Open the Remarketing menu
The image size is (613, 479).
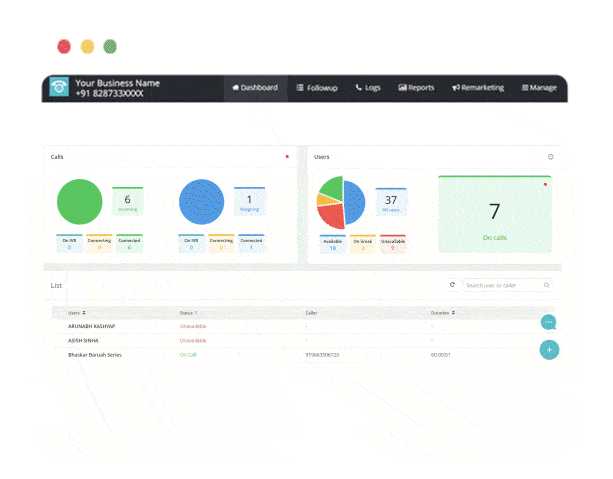click(478, 88)
